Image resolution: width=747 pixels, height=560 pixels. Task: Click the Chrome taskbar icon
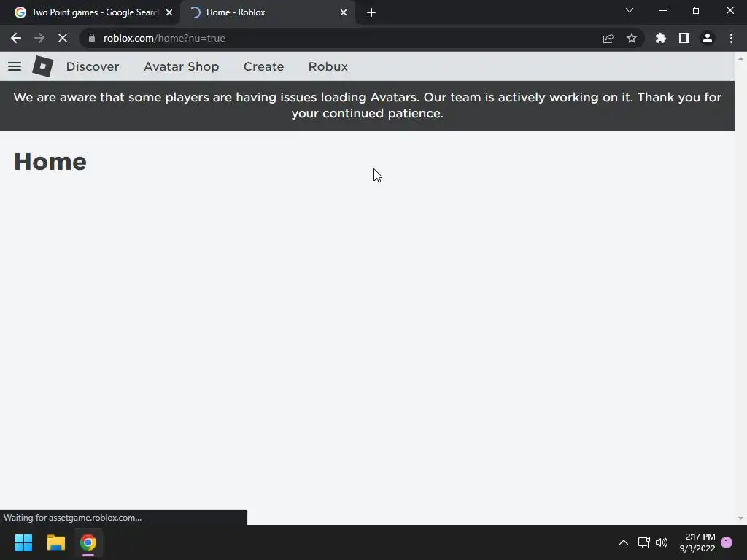(x=88, y=542)
